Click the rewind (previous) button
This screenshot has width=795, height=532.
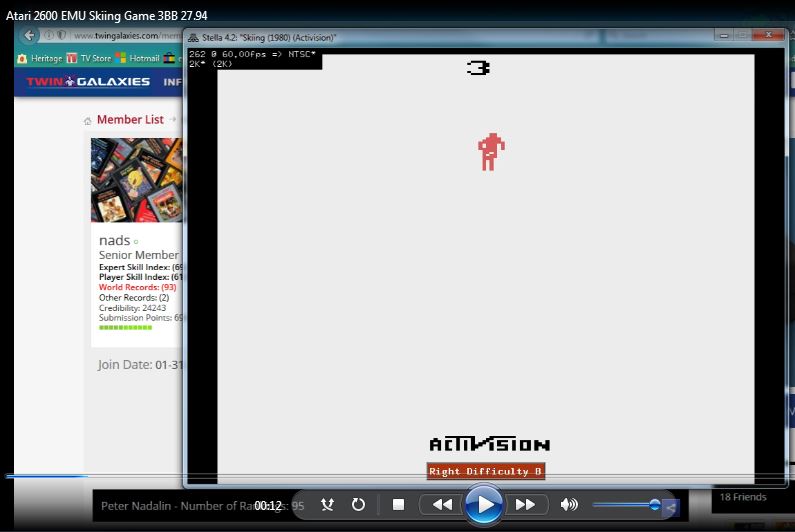click(x=442, y=504)
